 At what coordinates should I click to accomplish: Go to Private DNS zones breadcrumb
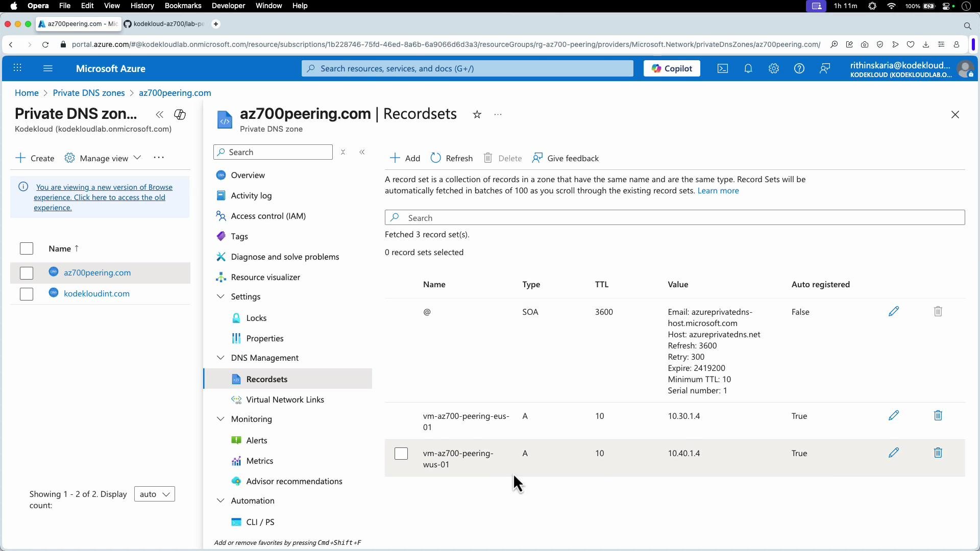89,93
